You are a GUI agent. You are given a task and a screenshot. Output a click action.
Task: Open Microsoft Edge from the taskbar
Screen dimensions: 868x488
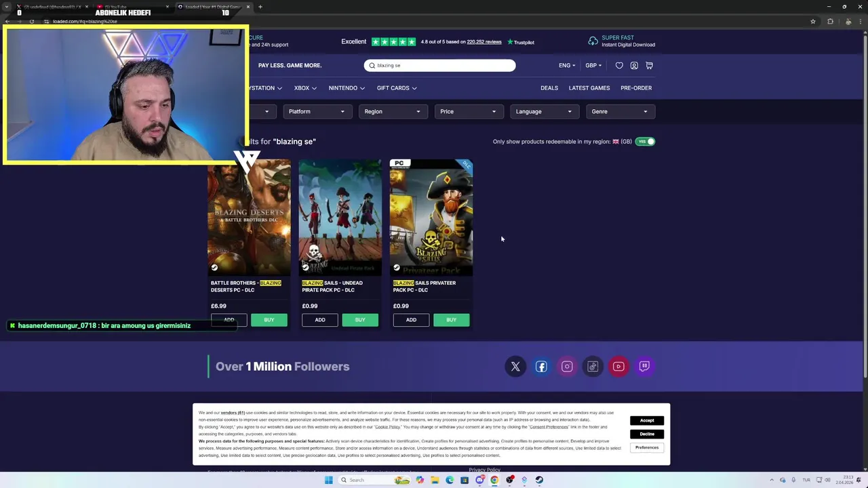450,480
